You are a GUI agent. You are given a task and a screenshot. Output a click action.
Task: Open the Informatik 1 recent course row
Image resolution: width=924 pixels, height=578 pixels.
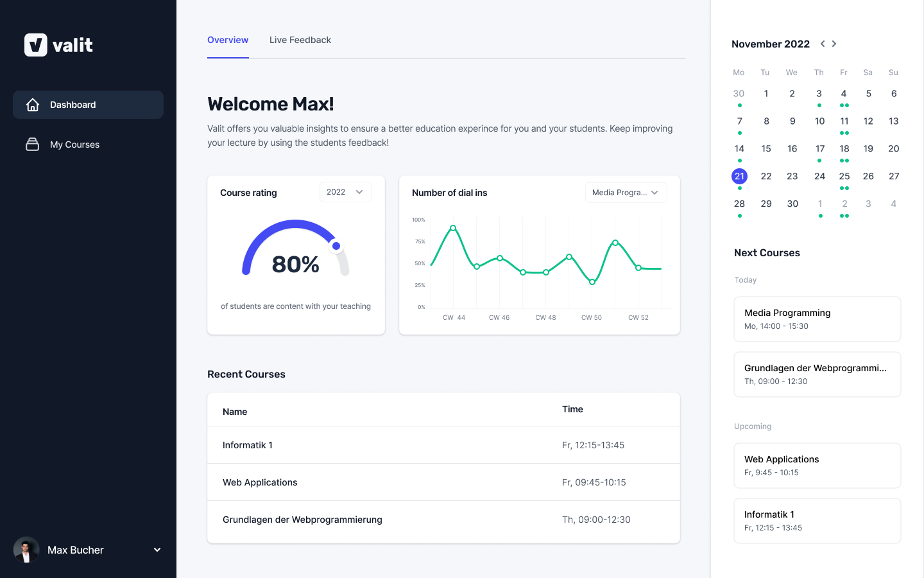click(x=443, y=445)
